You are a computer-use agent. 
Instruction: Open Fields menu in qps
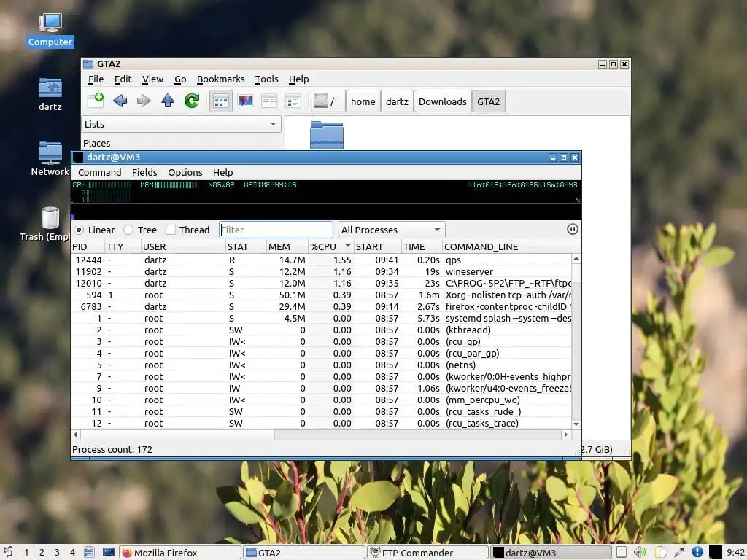click(x=144, y=172)
